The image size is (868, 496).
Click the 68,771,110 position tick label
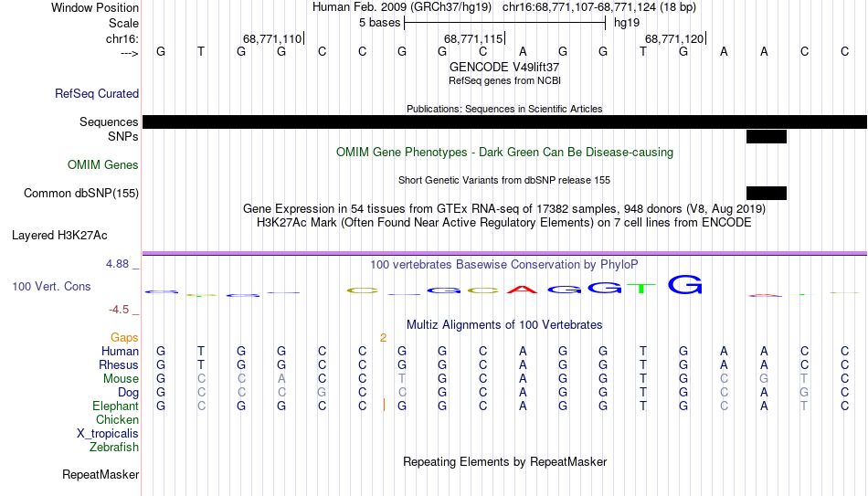(x=272, y=38)
